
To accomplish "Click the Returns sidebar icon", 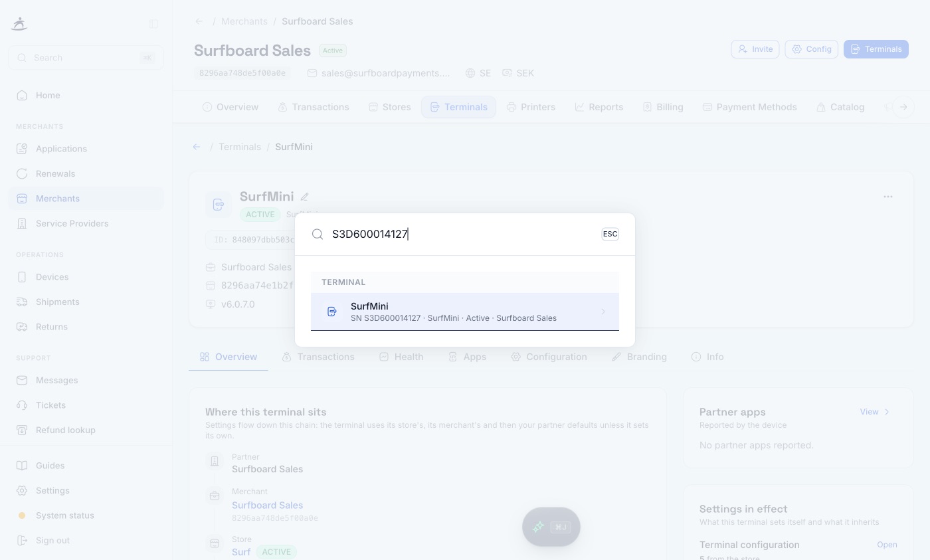I will (x=22, y=327).
